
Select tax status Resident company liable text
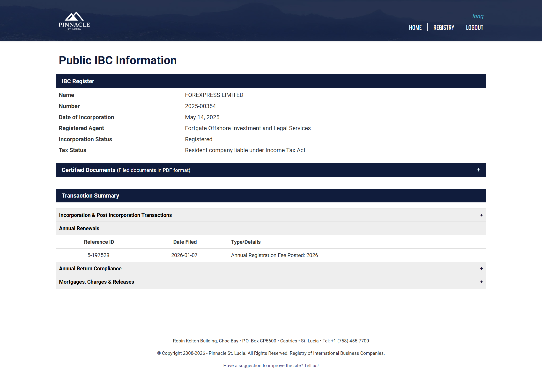245,150
